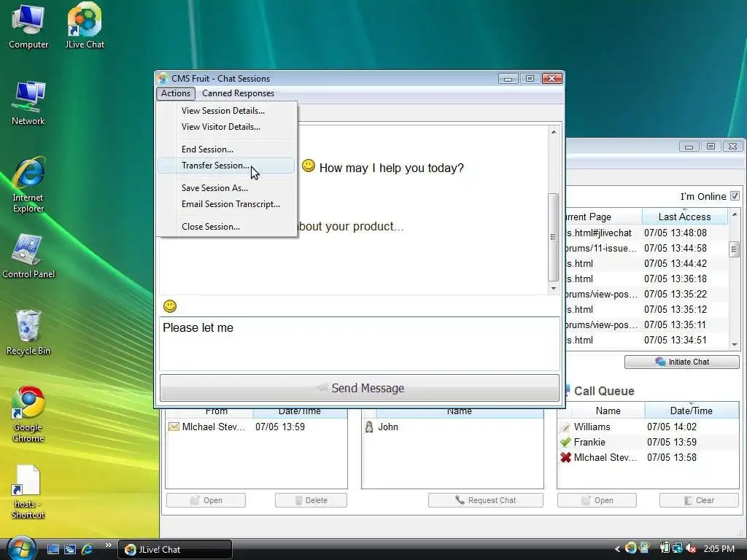
Task: Launch Internet Explorer from the desktop
Action: (x=28, y=184)
